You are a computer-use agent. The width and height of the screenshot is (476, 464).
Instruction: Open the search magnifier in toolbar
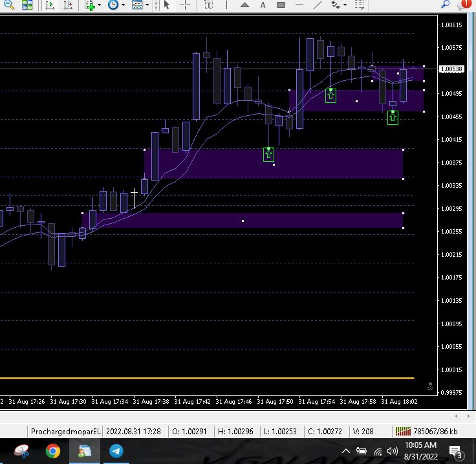pyautogui.click(x=445, y=5)
